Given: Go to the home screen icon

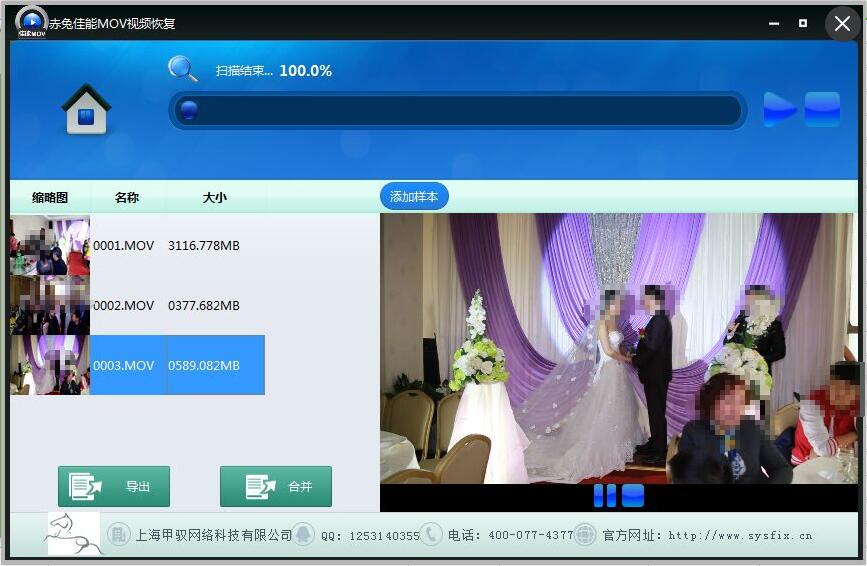Looking at the screenshot, I should pos(86,109).
